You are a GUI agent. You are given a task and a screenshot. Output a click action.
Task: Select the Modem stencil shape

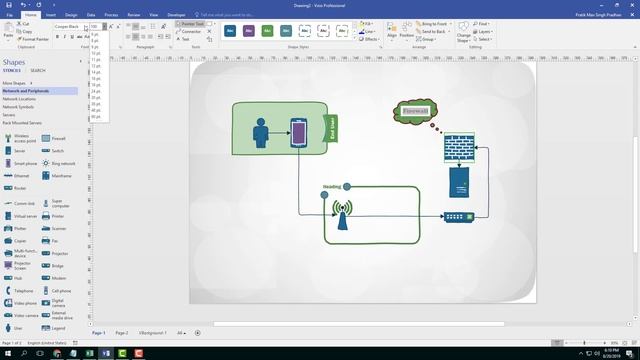[54, 278]
